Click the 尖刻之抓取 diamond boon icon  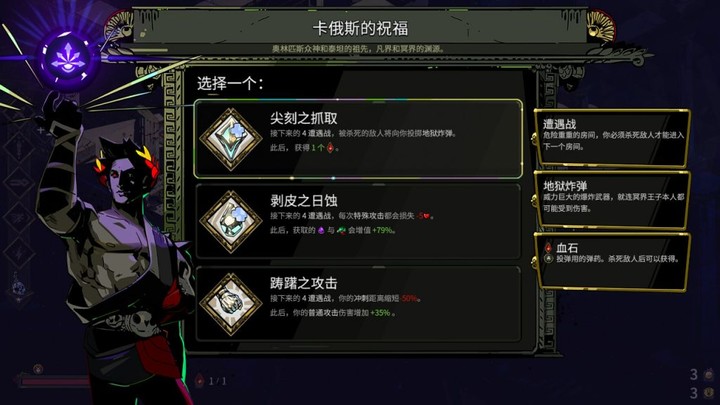[231, 139]
